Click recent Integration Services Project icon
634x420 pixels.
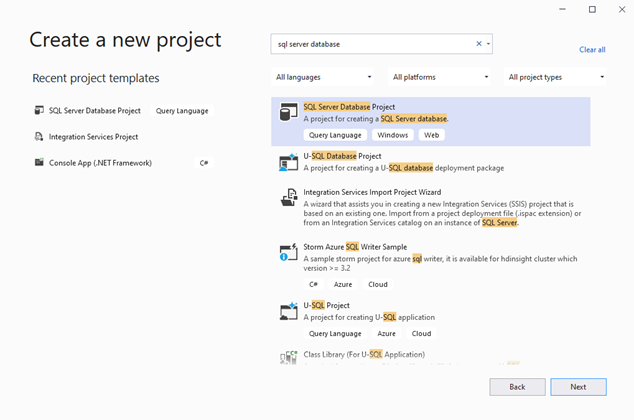pos(39,137)
